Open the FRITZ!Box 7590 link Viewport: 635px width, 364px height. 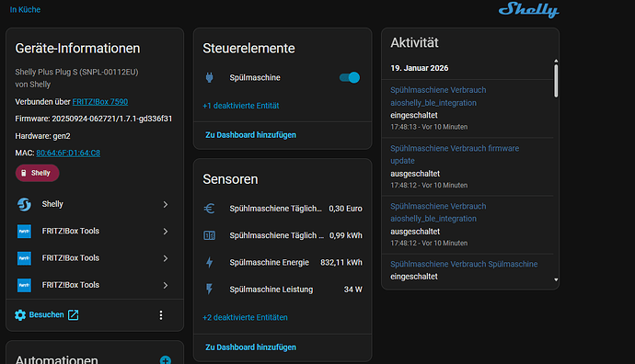click(100, 101)
